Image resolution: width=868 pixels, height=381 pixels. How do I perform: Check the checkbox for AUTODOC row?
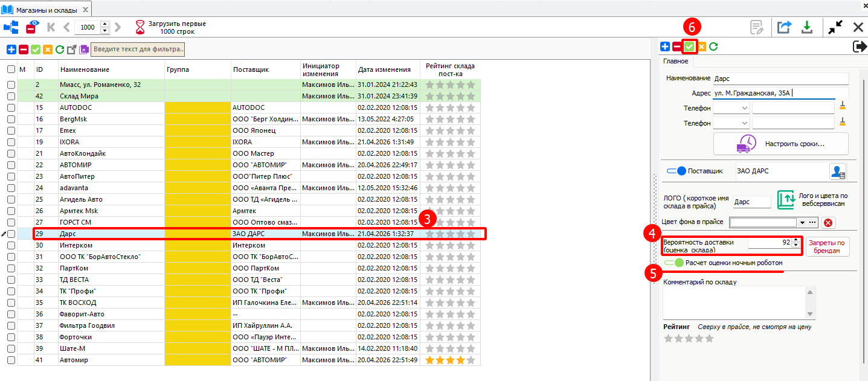pos(11,107)
